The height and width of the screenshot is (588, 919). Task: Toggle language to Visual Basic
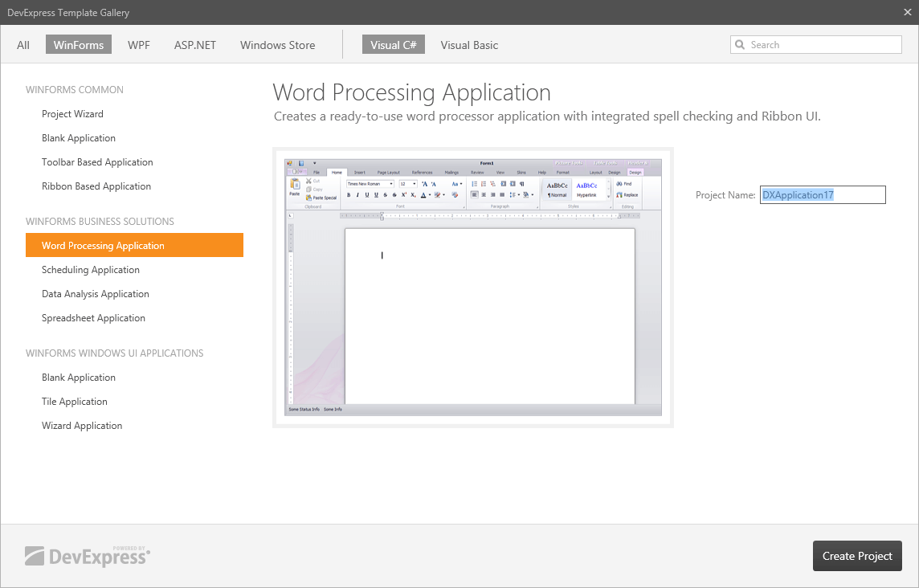[469, 45]
